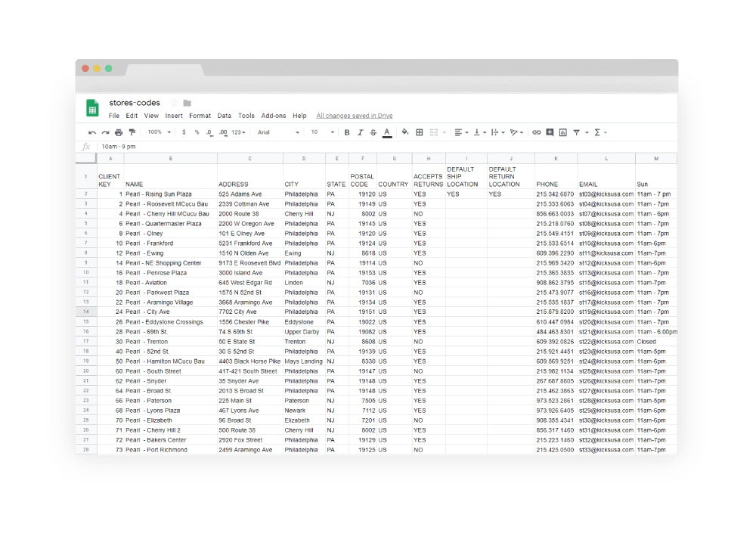The height and width of the screenshot is (552, 756).
Task: Open the Filter views dropdown arrow
Action: pyautogui.click(x=587, y=132)
